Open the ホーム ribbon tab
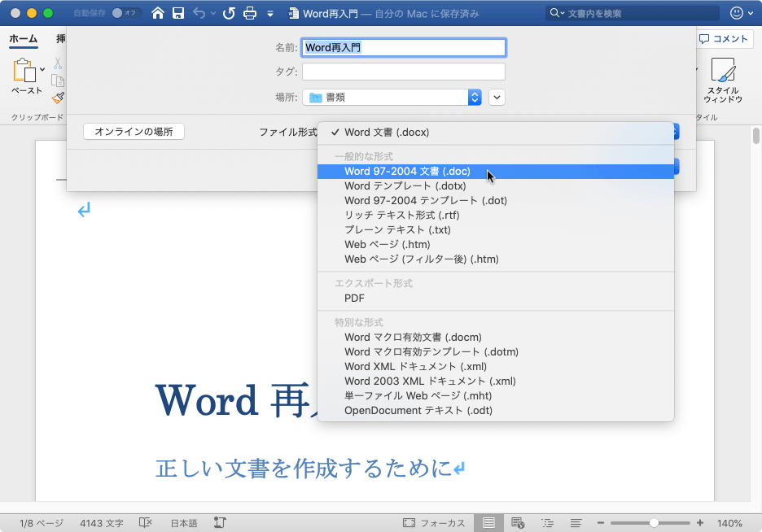 point(24,39)
